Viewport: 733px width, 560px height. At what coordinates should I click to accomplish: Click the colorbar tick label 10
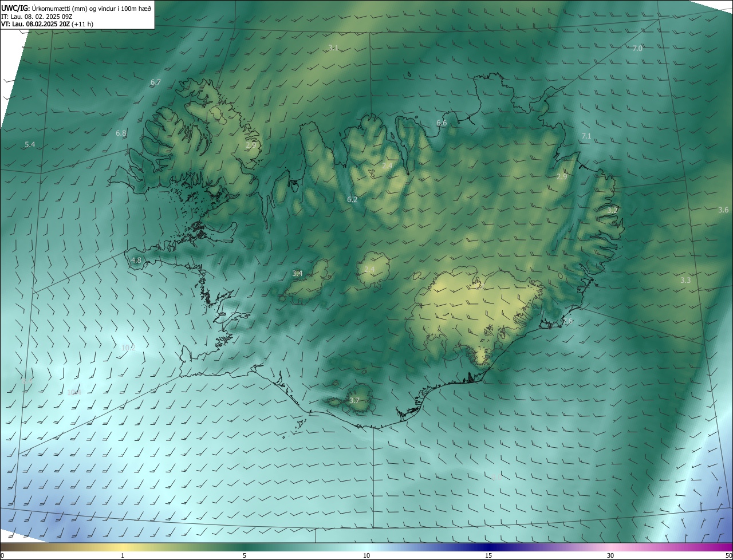coord(366,555)
